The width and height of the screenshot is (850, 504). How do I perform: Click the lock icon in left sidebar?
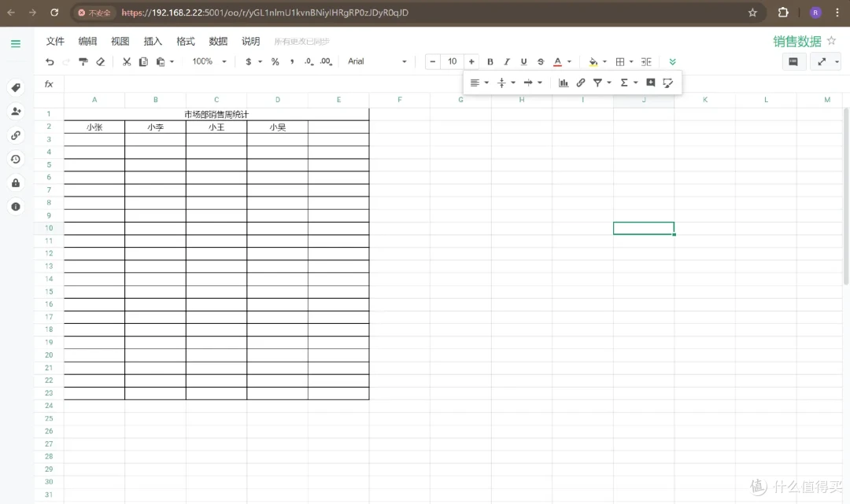(16, 183)
